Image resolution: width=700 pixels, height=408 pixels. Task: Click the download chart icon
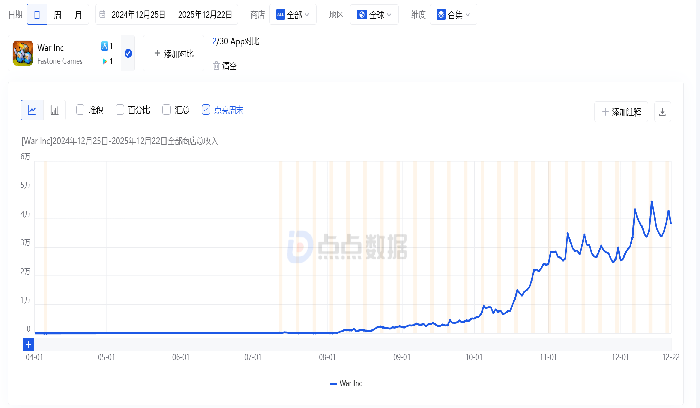click(662, 112)
